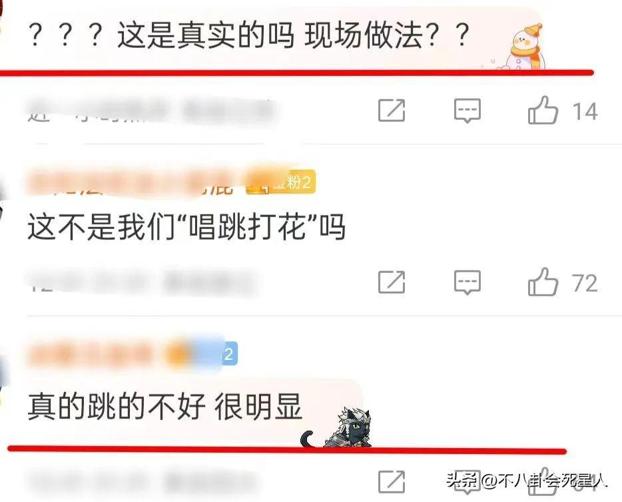Open comment "这是真实的吗 现场做法"
This screenshot has height=502, width=622.
(249, 36)
